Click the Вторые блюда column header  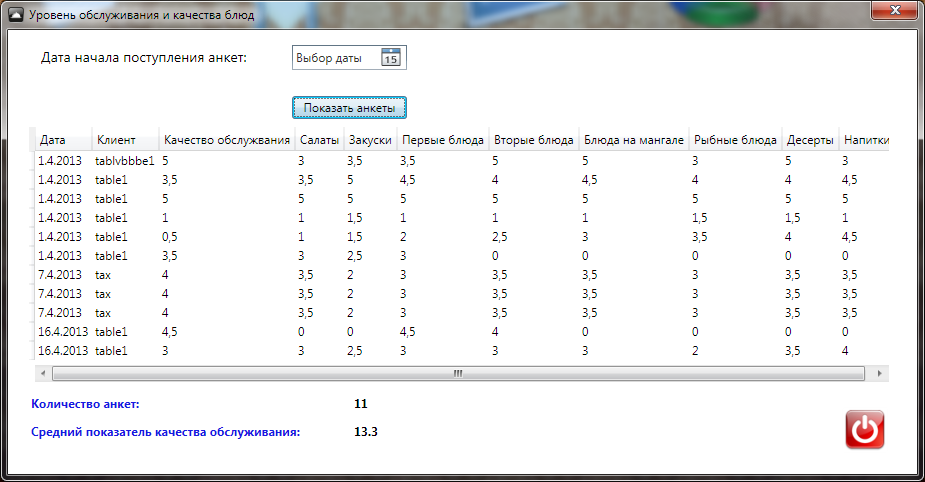(x=533, y=140)
